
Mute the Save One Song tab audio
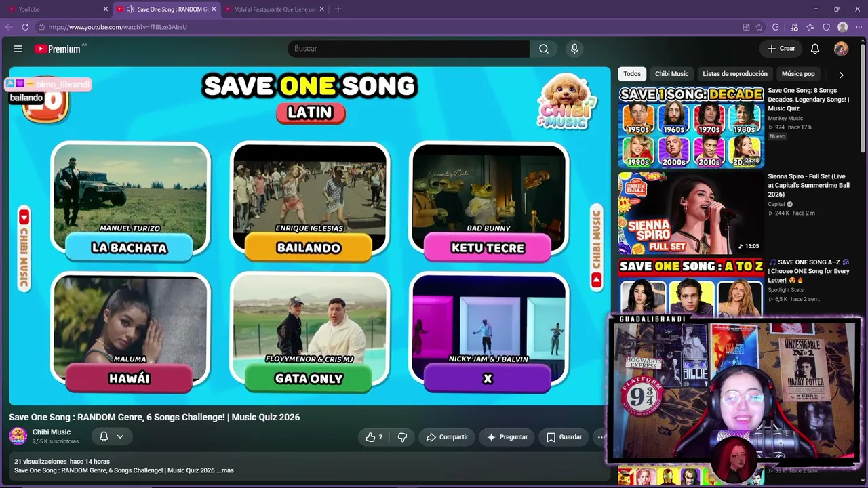click(x=130, y=9)
